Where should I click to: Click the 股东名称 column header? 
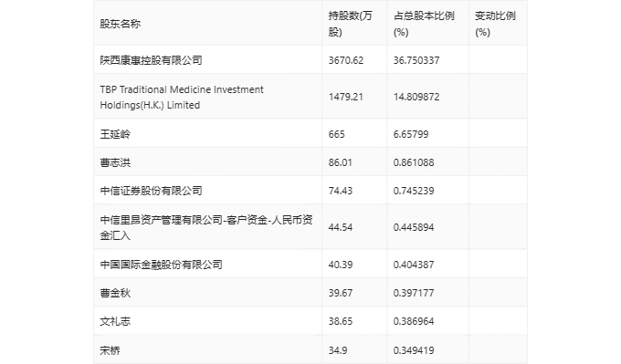click(120, 24)
